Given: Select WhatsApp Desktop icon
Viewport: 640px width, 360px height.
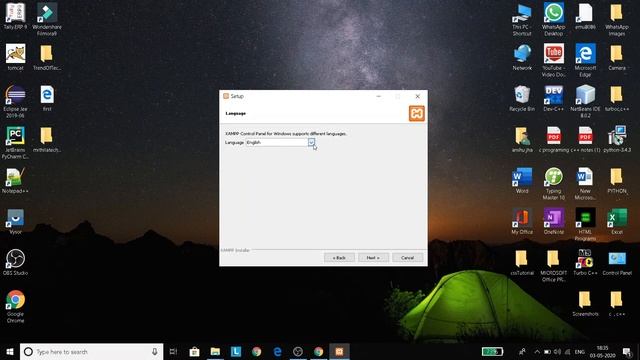Looking at the screenshot, I should pyautogui.click(x=553, y=20).
